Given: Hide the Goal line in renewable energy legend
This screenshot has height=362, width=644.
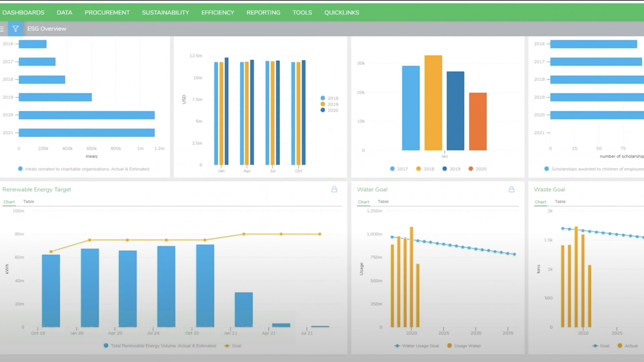Looking at the screenshot, I should [233, 346].
